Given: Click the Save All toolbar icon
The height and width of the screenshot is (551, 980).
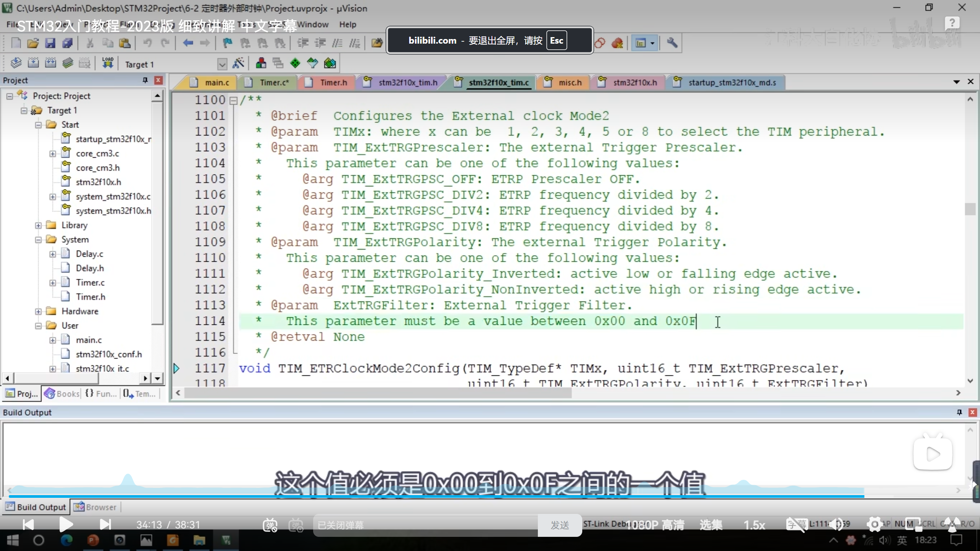Looking at the screenshot, I should pyautogui.click(x=67, y=43).
